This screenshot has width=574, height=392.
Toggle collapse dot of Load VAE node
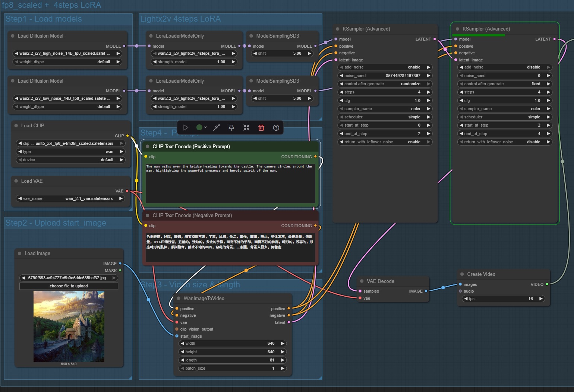[x=16, y=181]
